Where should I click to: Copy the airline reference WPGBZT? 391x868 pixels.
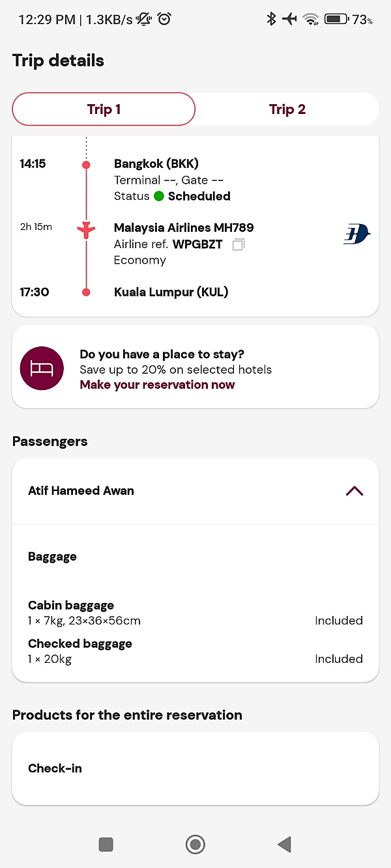click(239, 245)
